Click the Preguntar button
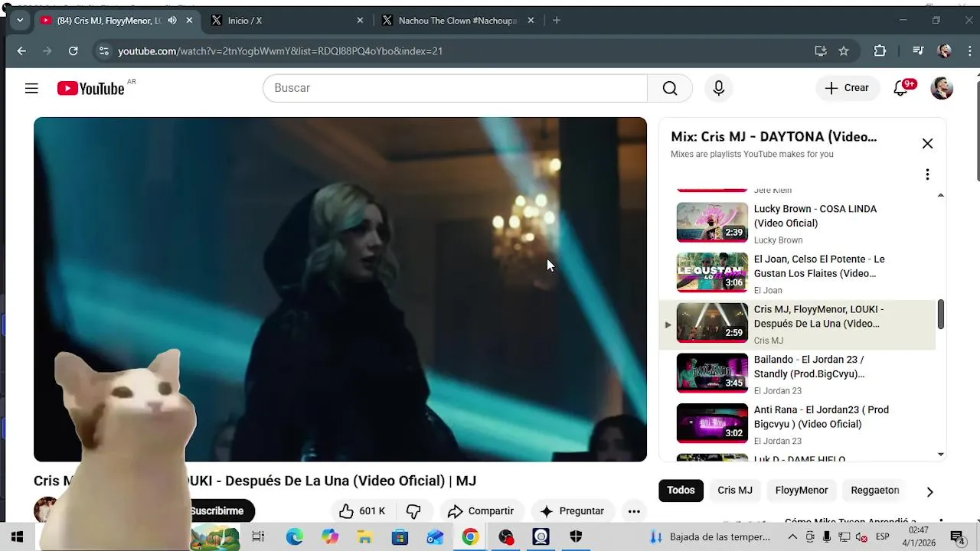Image resolution: width=980 pixels, height=551 pixels. pos(572,511)
